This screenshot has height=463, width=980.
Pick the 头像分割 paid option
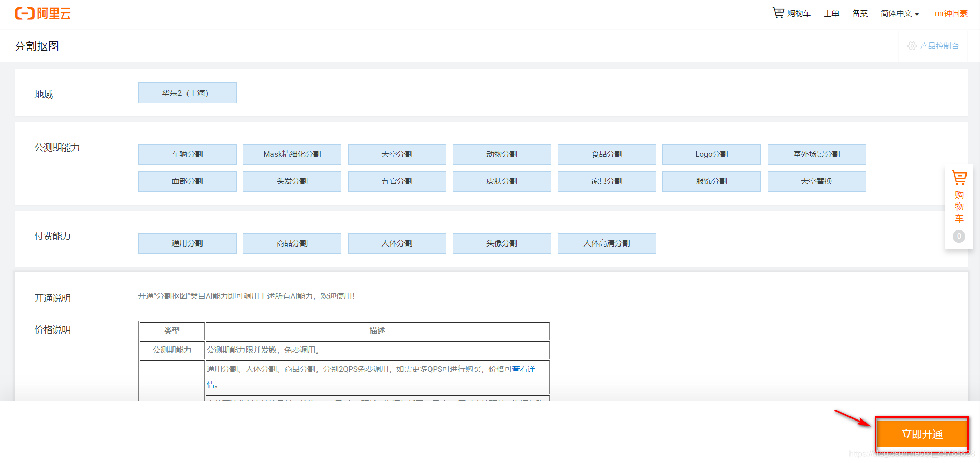[502, 243]
